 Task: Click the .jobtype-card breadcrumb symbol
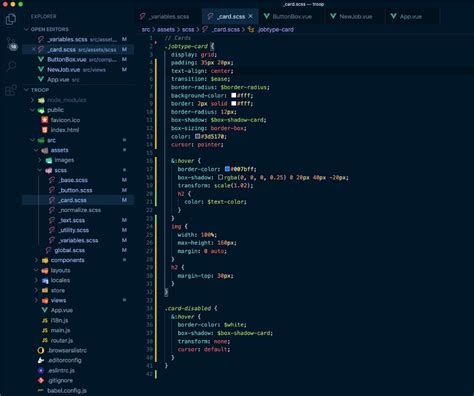tap(271, 29)
